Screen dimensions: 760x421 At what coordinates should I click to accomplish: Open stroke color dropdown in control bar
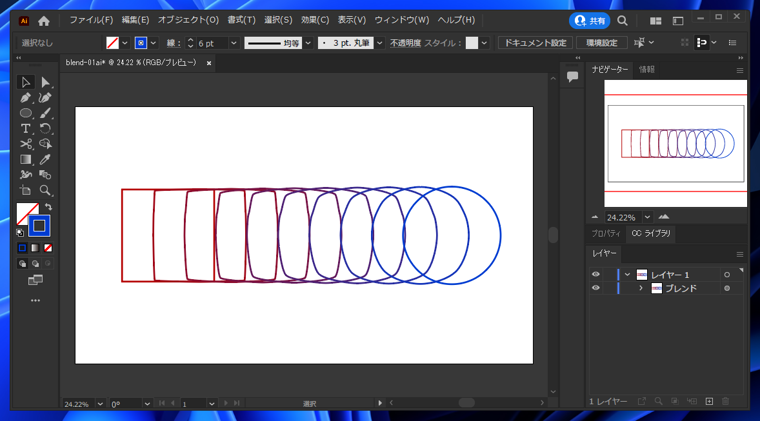(x=153, y=43)
